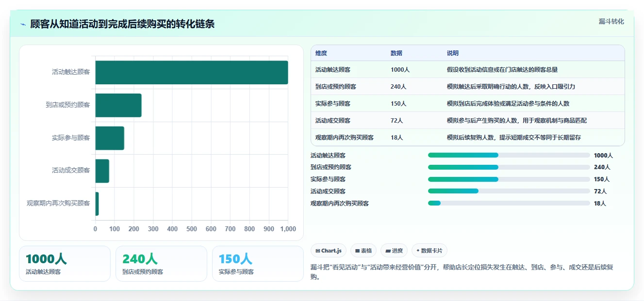
Task: Click the 1000人 value beside the progress bar
Action: click(x=603, y=156)
